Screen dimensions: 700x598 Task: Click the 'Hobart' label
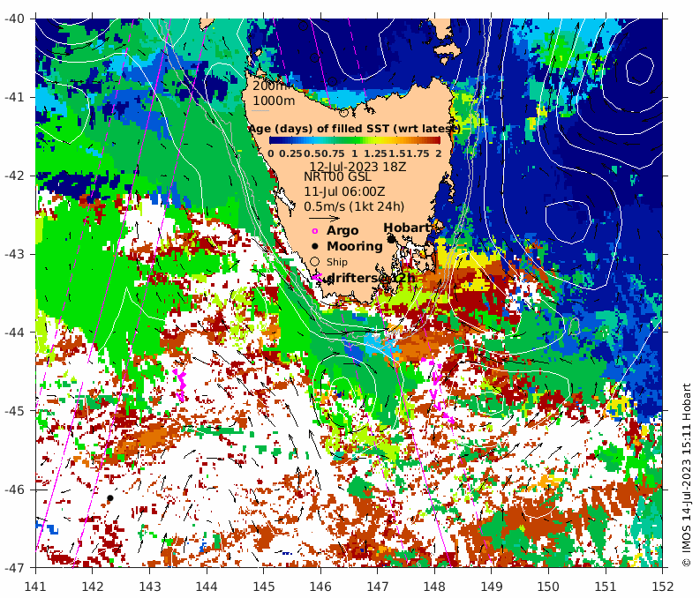pos(406,228)
